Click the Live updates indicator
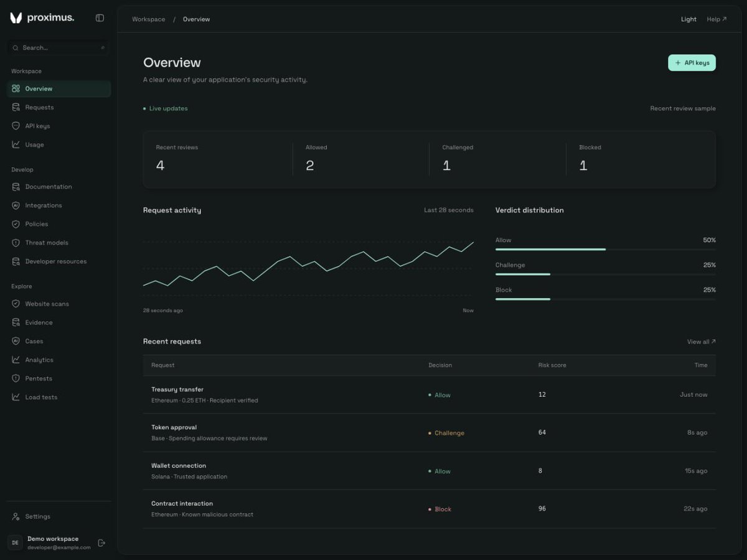Image resolution: width=747 pixels, height=560 pixels. tap(166, 108)
